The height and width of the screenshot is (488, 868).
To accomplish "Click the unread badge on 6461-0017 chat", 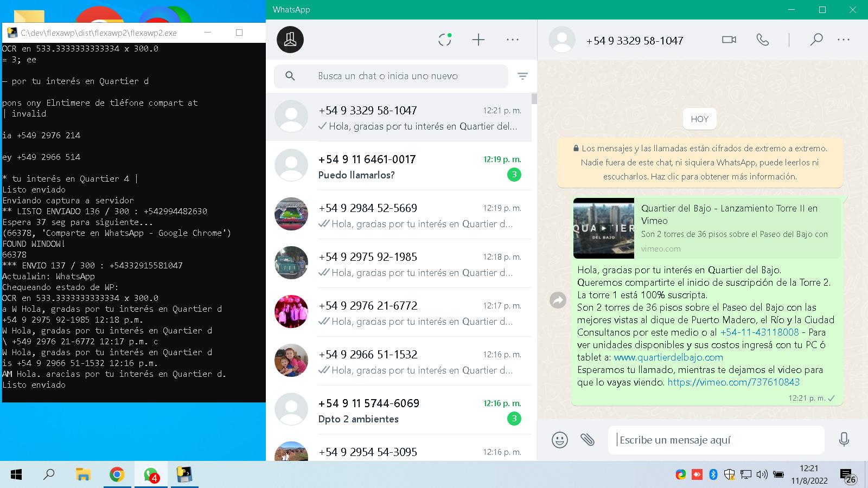I will pyautogui.click(x=514, y=175).
